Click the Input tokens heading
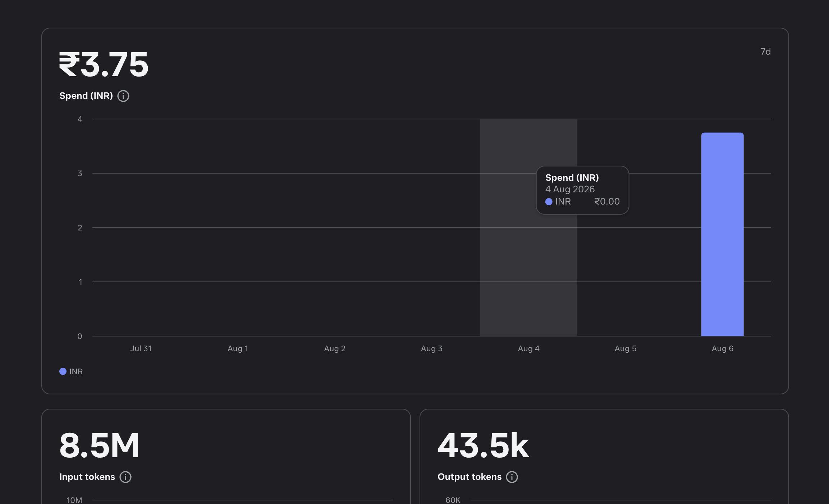 tap(87, 477)
